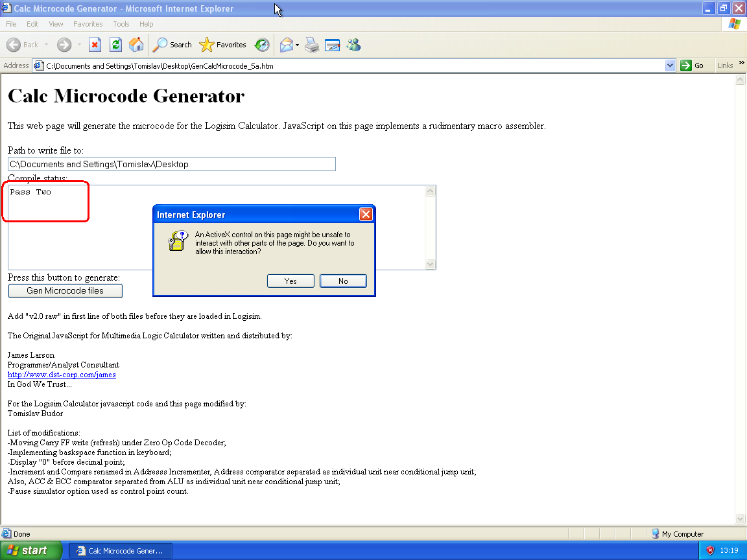
Task: Click the security shield tray icon
Action: pos(710,550)
